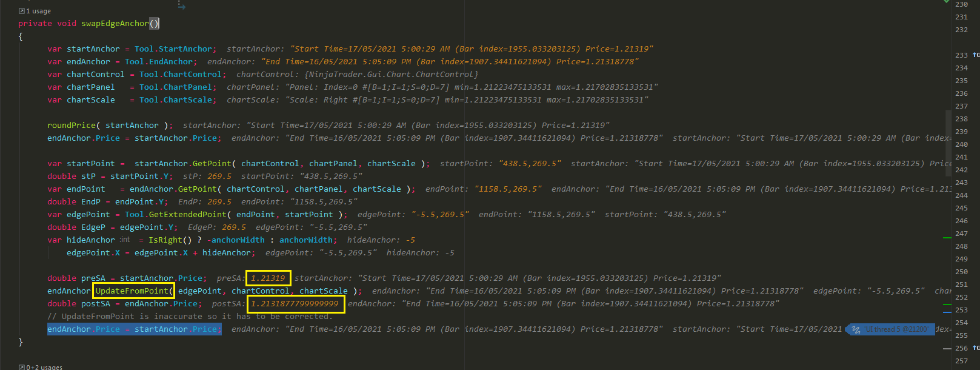
Task: Click line number 240 in the gutter
Action: 961,144
